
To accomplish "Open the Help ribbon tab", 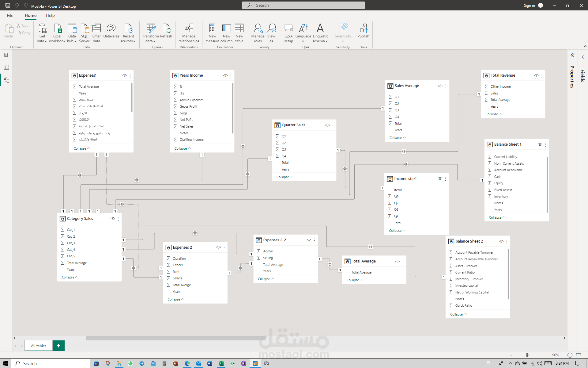I will [x=50, y=15].
